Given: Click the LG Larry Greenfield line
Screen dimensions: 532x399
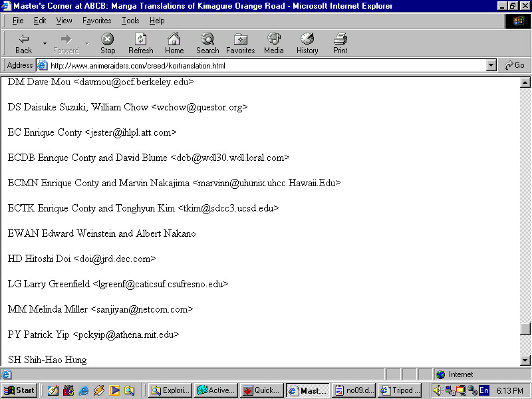Looking at the screenshot, I should (x=118, y=284).
